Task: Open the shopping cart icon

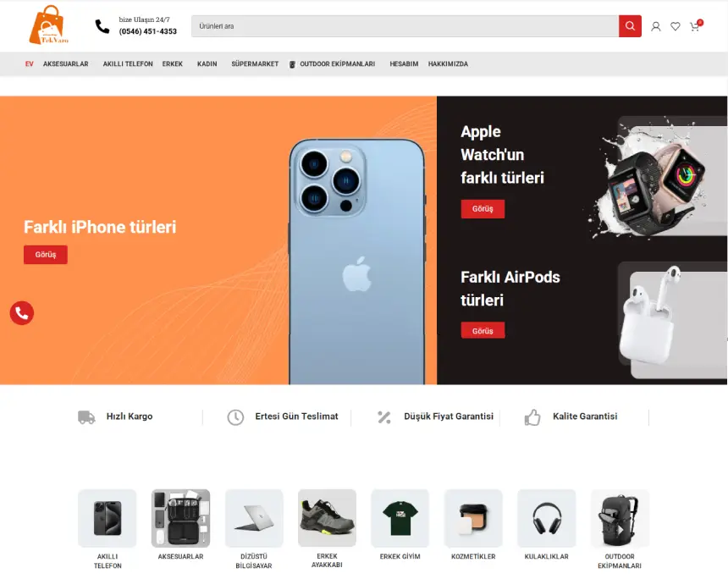Action: click(696, 26)
